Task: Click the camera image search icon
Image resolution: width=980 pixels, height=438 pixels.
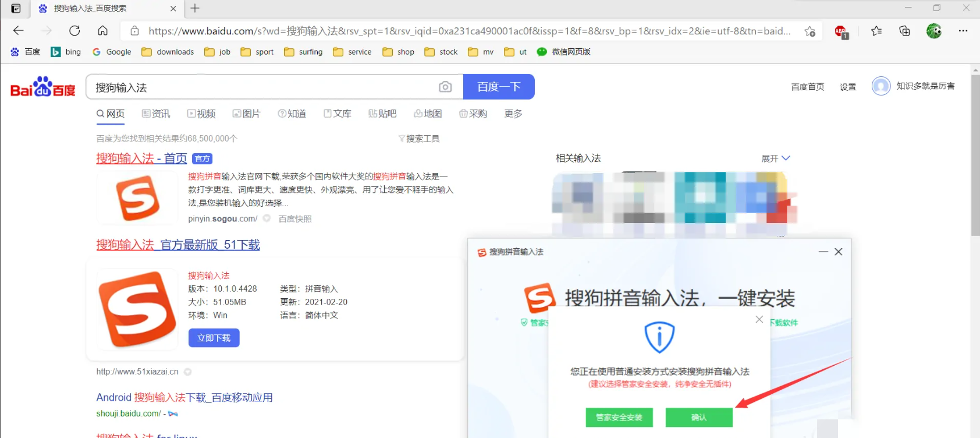Action: [445, 87]
